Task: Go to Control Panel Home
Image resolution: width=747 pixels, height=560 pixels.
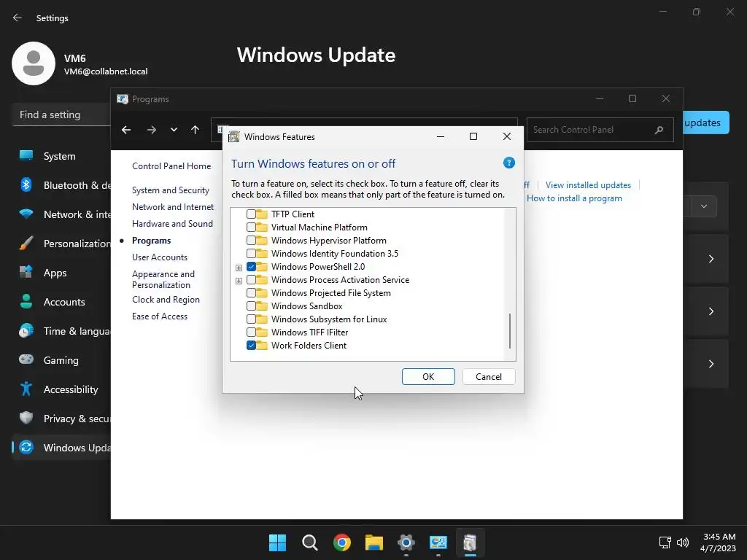Action: [171, 166]
